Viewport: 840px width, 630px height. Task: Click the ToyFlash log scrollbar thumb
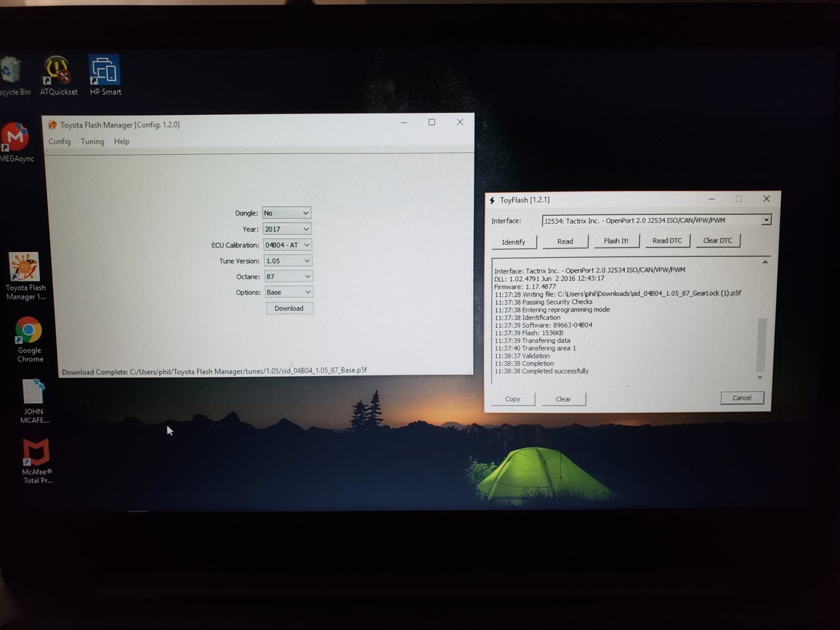(761, 345)
